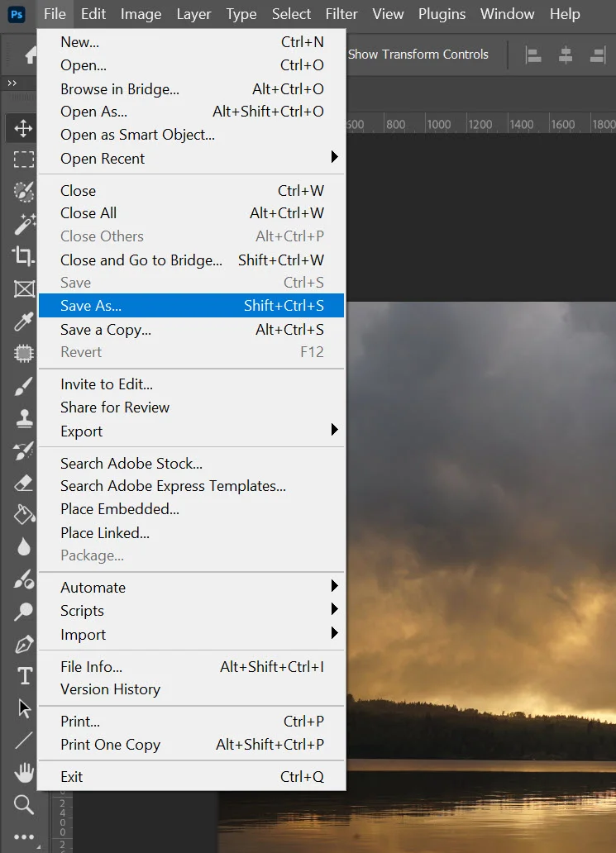Choose Browse in Bridge...

coord(191,88)
